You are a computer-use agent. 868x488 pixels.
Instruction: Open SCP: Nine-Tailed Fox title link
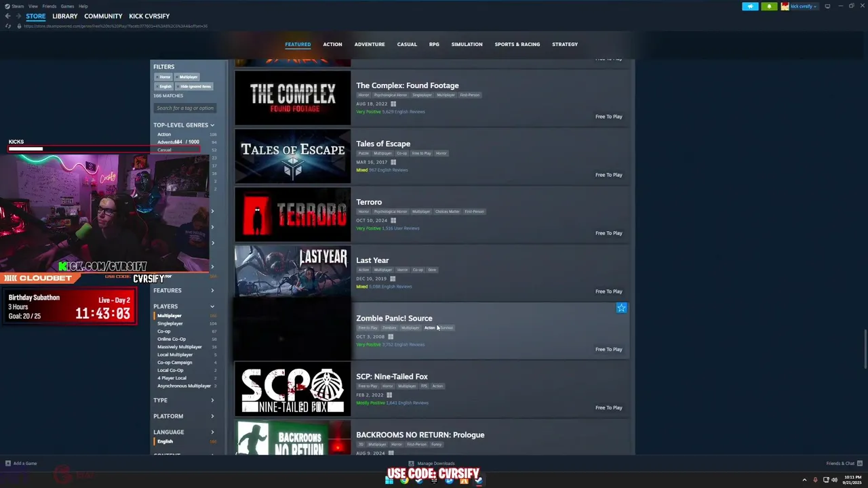[x=392, y=377]
